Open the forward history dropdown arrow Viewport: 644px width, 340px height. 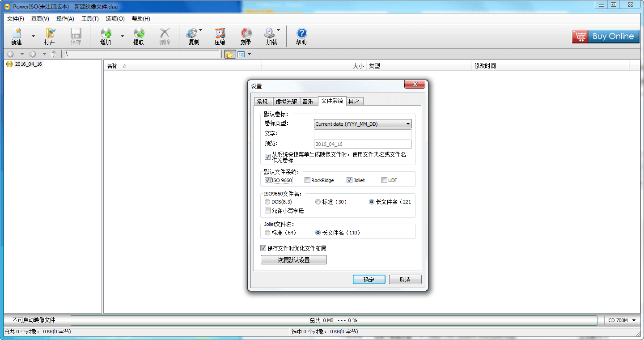point(44,54)
